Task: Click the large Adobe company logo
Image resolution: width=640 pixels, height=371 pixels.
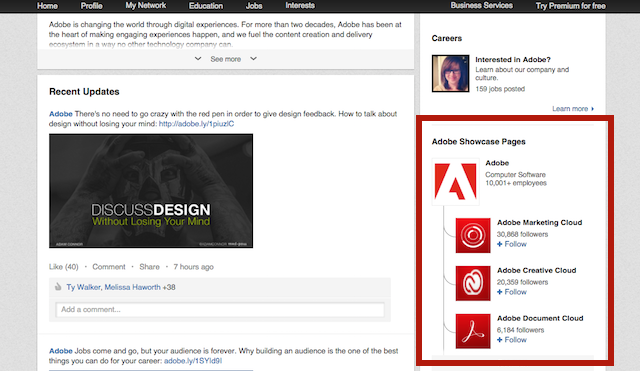Action: pos(456,182)
